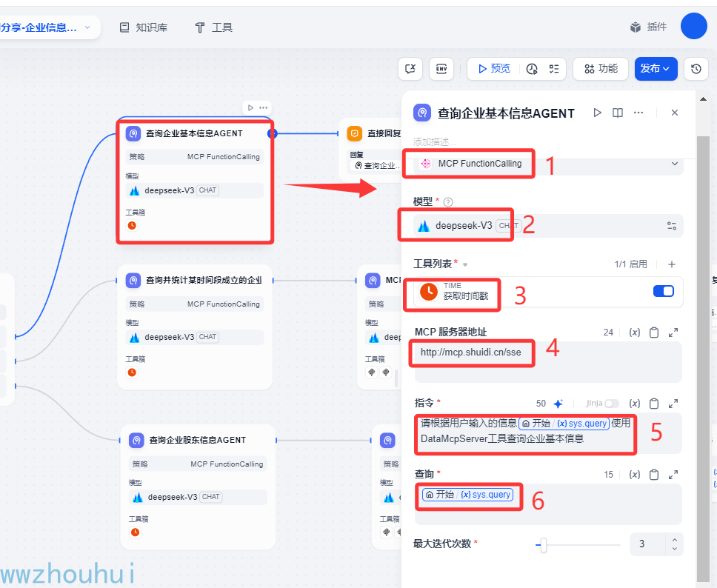Toggle the Jinja switch
The height and width of the screenshot is (588, 717).
[x=611, y=404]
